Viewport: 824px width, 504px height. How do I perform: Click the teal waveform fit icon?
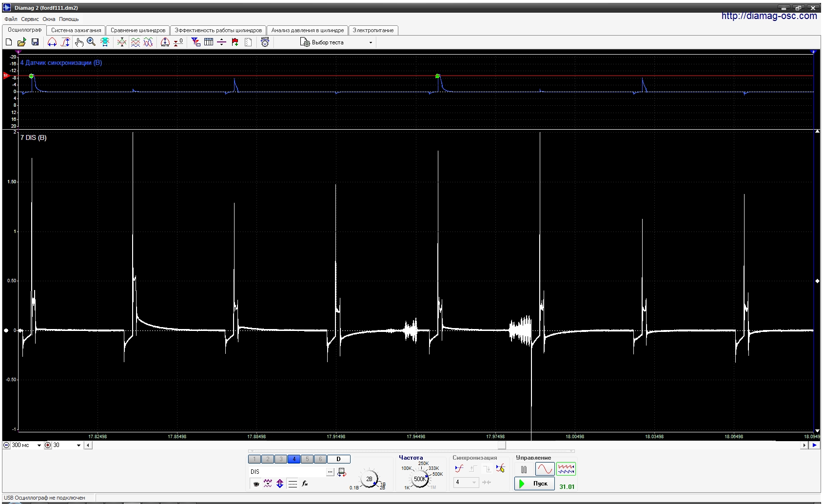104,42
